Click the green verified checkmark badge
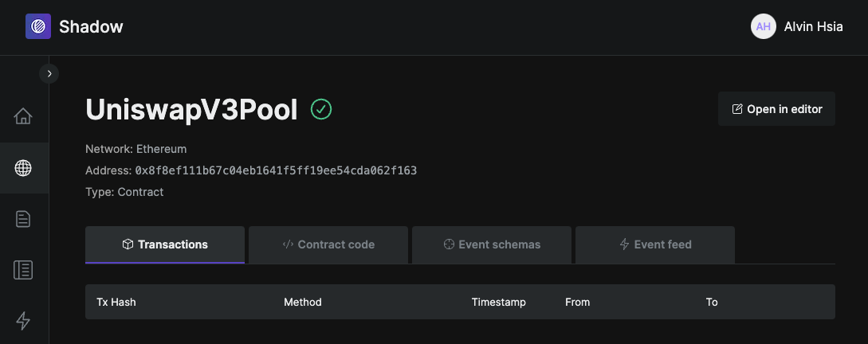The height and width of the screenshot is (344, 868). (x=321, y=110)
